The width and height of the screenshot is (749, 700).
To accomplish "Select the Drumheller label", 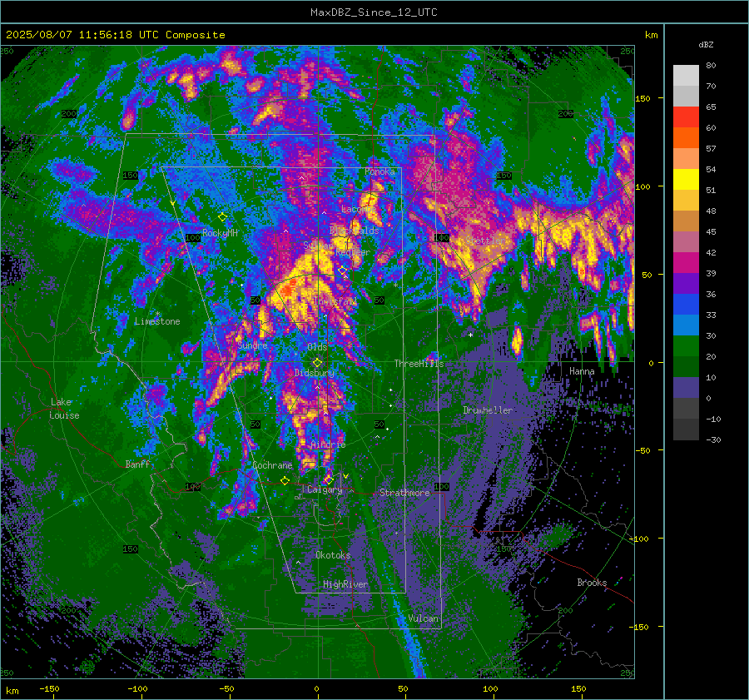I will tap(488, 410).
